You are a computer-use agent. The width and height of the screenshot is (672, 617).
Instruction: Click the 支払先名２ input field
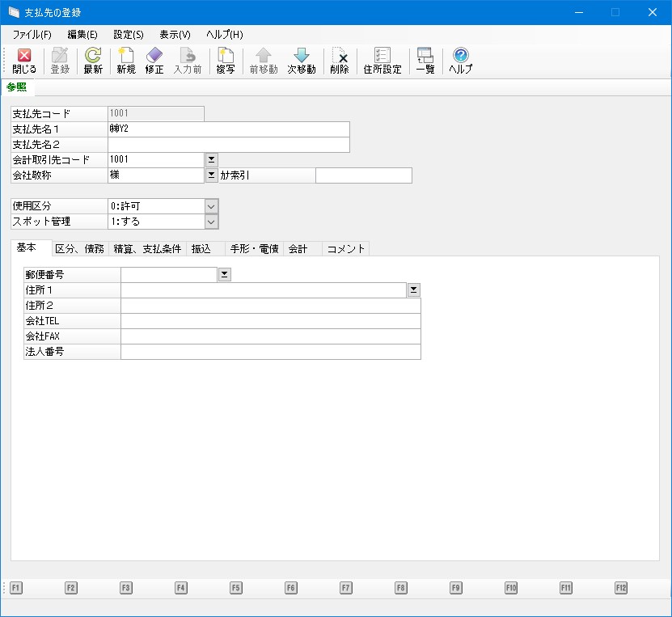pyautogui.click(x=229, y=145)
